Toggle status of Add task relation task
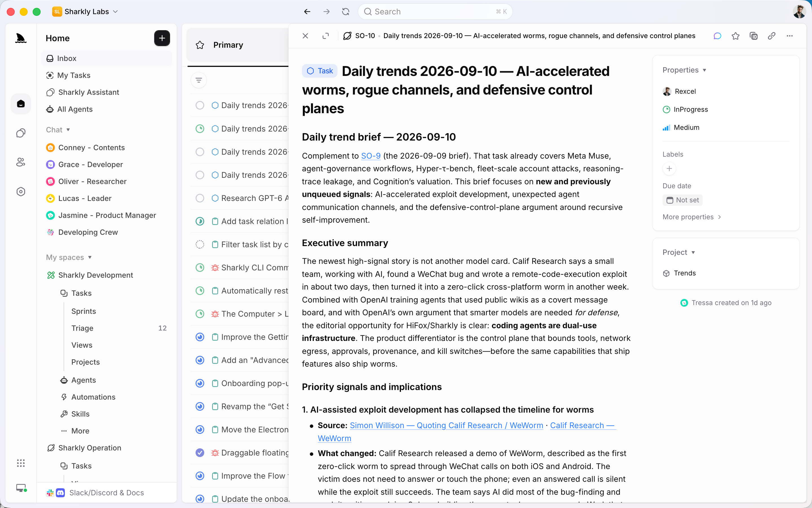 coord(200,222)
